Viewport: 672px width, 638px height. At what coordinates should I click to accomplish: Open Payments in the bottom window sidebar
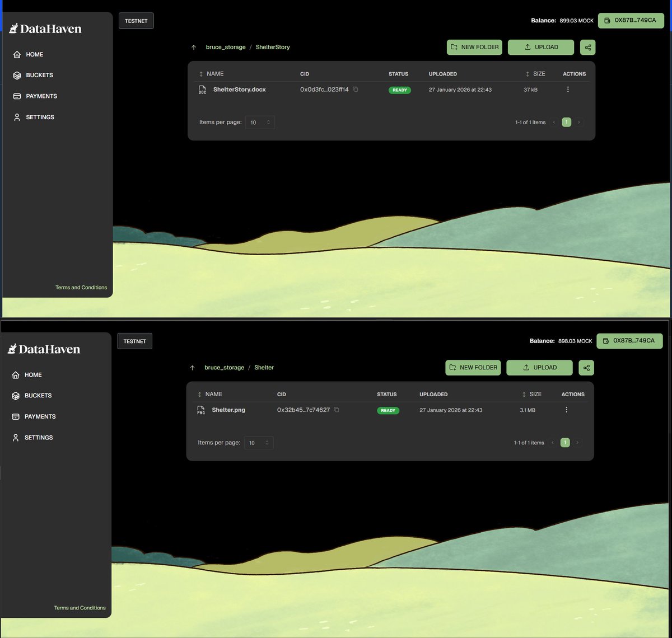click(x=34, y=416)
